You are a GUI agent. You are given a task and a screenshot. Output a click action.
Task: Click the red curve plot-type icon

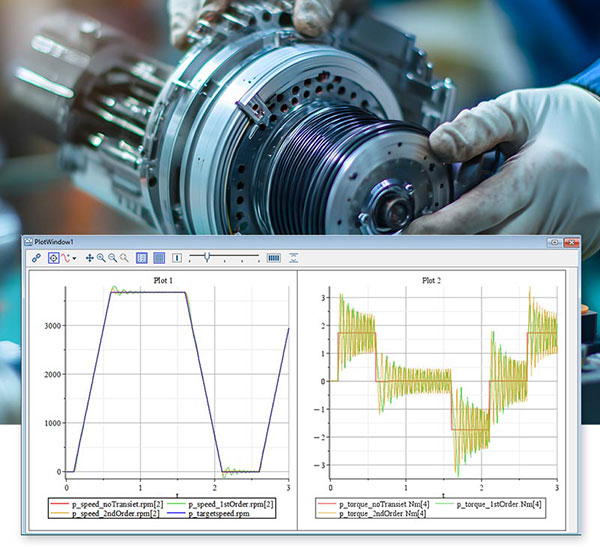(x=66, y=258)
